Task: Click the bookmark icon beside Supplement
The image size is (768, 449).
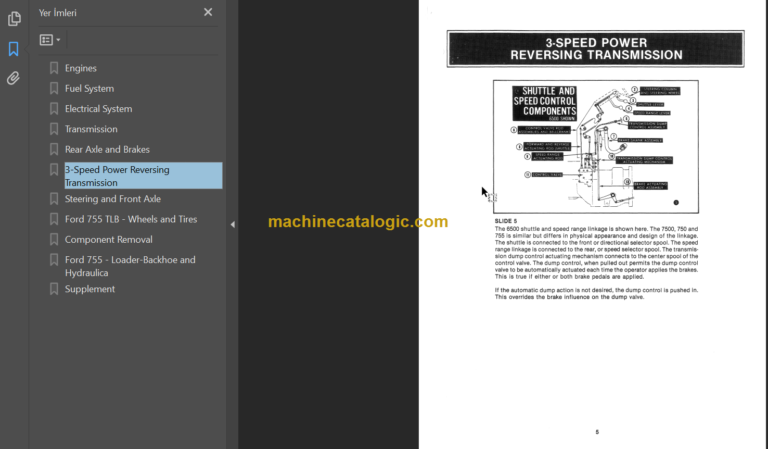Action: (54, 289)
